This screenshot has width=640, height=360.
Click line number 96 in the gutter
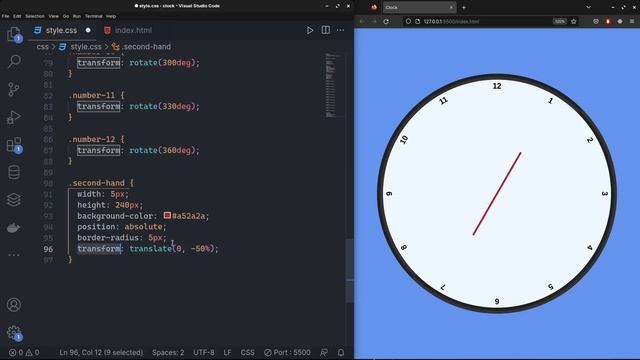[x=48, y=249]
